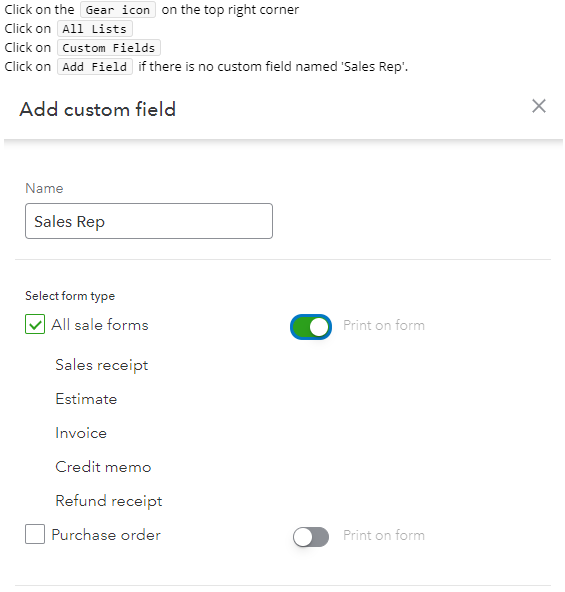565x592 pixels.
Task: Turn off Print on form for sale forms
Action: 311,327
